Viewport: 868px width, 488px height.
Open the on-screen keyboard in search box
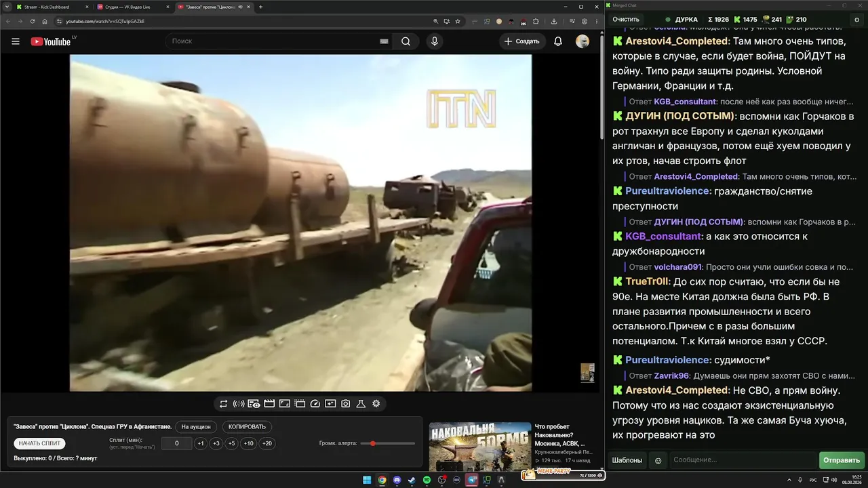coord(384,41)
